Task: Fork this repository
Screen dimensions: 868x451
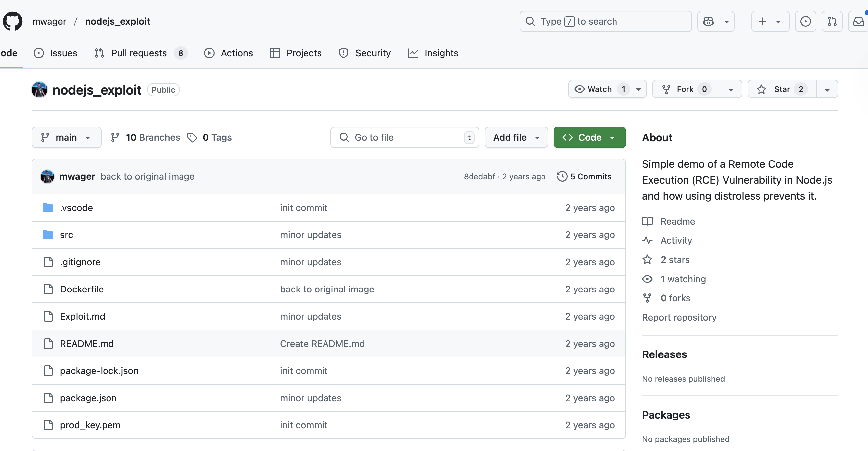Action: click(x=686, y=89)
